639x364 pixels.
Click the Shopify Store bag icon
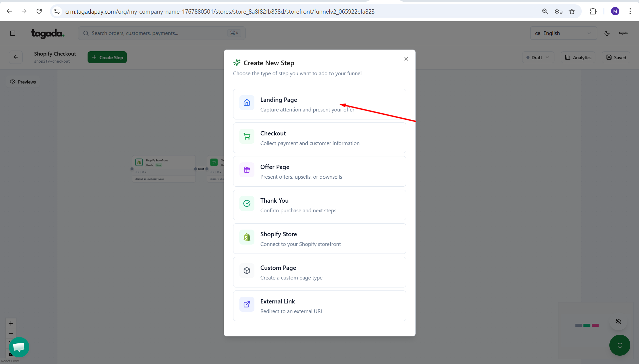click(247, 237)
